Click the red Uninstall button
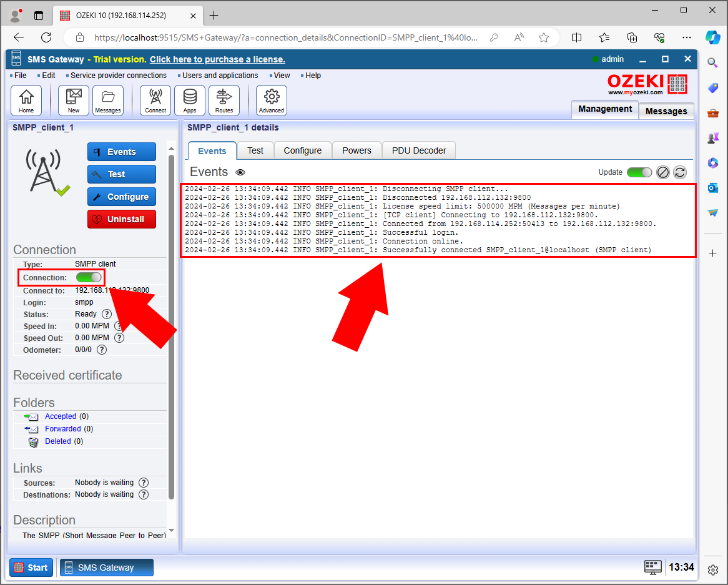The image size is (728, 585). pyautogui.click(x=122, y=219)
